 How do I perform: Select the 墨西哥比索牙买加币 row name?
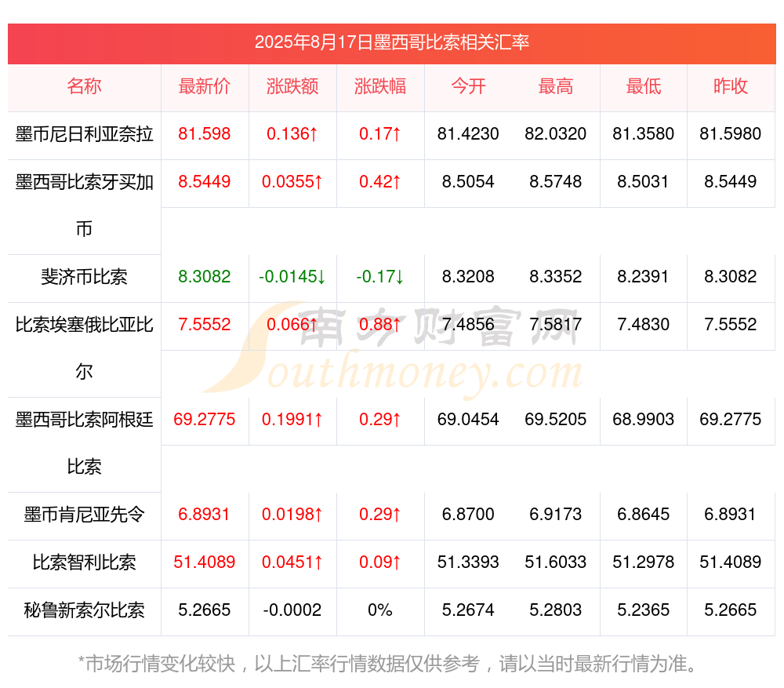click(84, 206)
